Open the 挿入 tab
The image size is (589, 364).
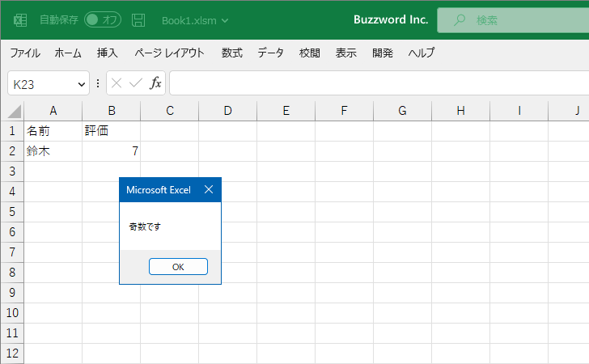pyautogui.click(x=108, y=53)
